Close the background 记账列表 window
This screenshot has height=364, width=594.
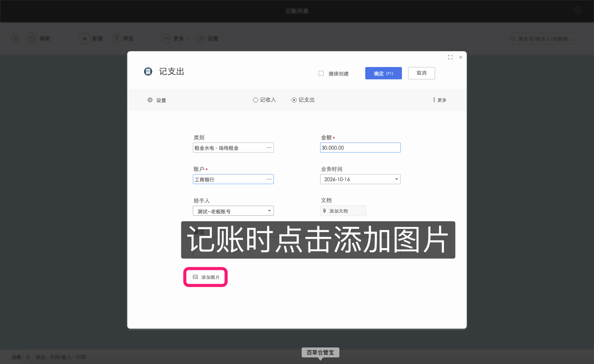point(578,10)
